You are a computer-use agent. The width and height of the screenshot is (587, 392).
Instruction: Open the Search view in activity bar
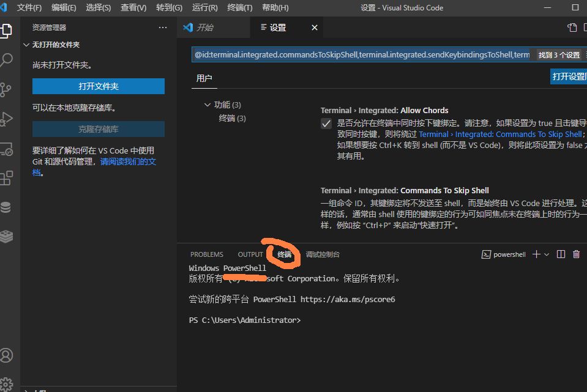pos(6,60)
